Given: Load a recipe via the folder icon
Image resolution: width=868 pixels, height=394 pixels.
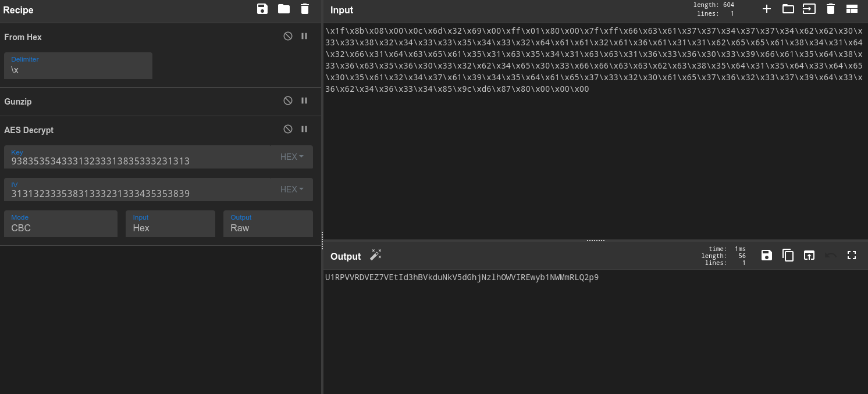Looking at the screenshot, I should [x=284, y=9].
